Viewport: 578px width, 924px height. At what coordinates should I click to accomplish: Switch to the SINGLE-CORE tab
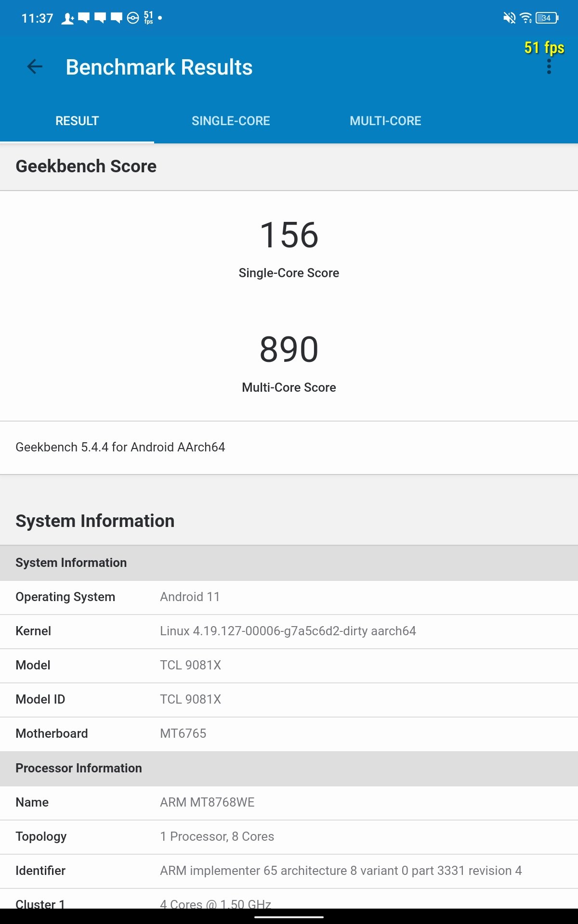point(231,121)
